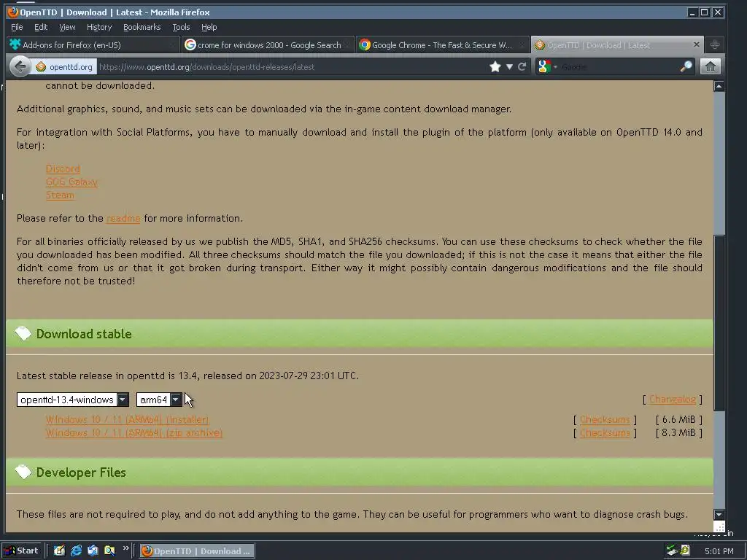Open the Bookmarks menu

[142, 27]
